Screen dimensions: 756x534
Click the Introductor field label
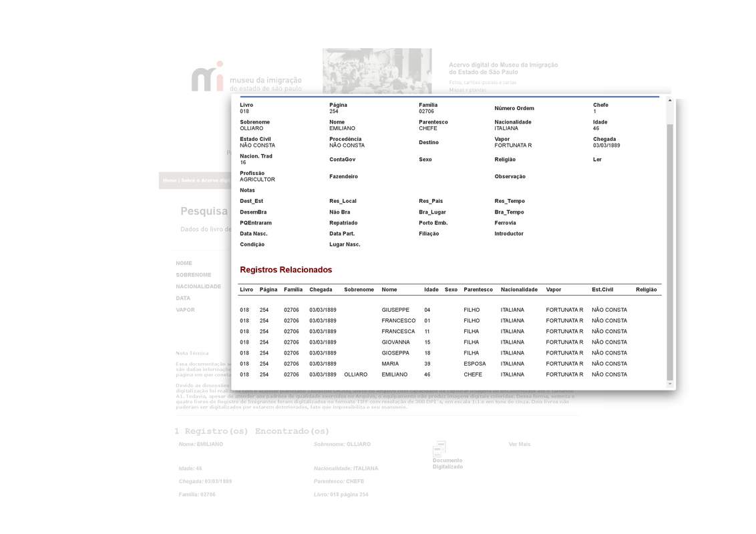(x=509, y=234)
